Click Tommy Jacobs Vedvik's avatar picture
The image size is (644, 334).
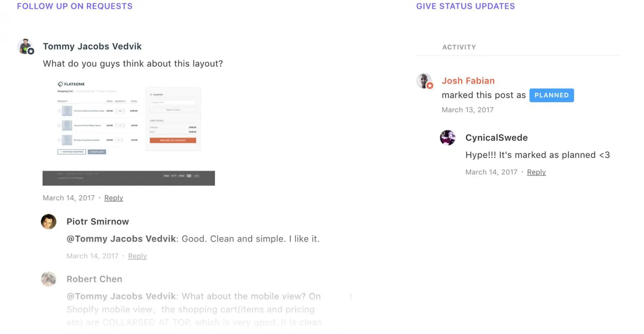[x=25, y=46]
